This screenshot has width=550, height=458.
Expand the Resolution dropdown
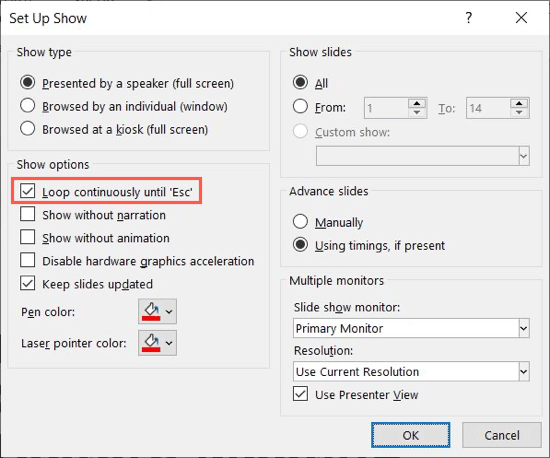pyautogui.click(x=411, y=371)
